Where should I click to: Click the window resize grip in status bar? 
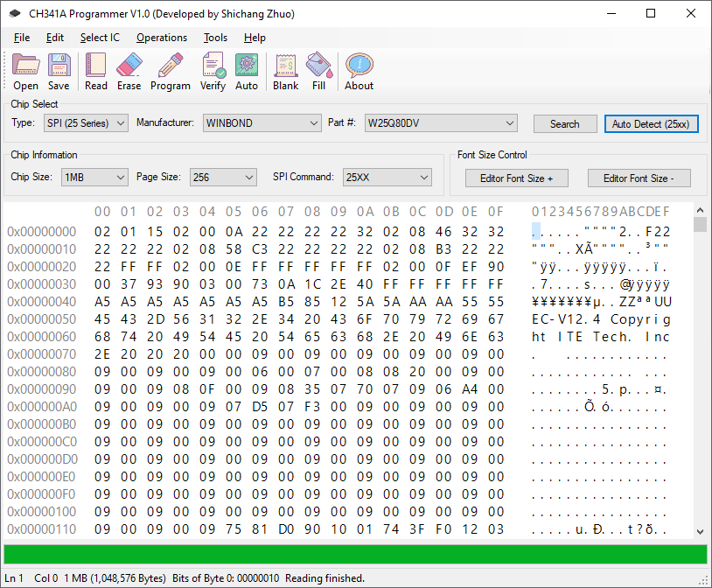point(705,581)
